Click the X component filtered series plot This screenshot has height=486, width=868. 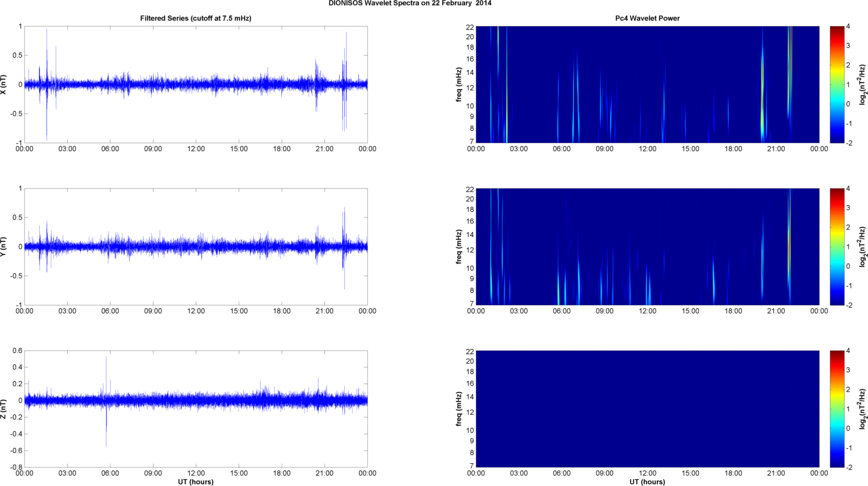(x=196, y=84)
